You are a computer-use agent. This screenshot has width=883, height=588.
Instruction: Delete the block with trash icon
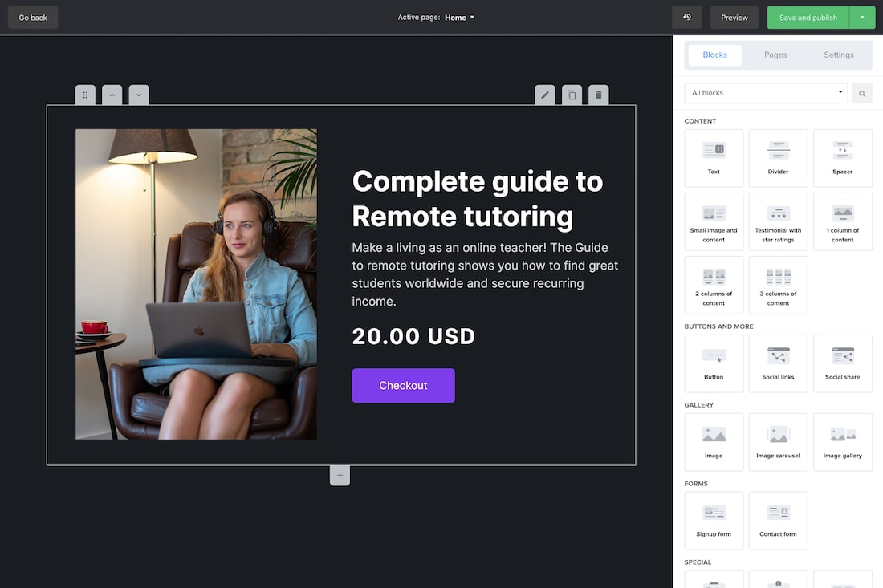(598, 95)
